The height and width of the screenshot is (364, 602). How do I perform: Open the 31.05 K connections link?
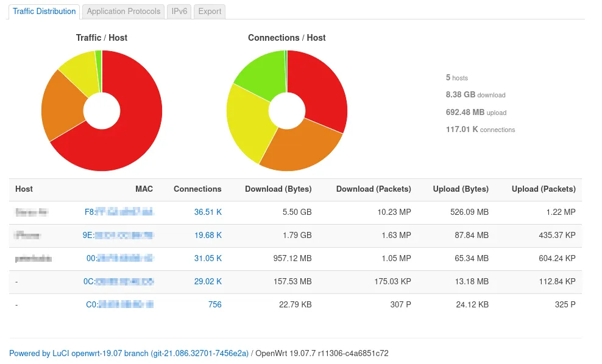208,258
